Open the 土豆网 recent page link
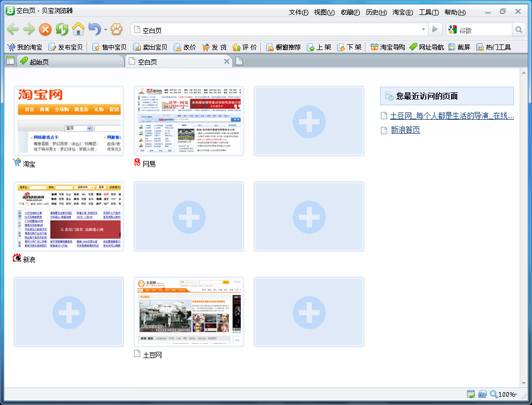 pyautogui.click(x=452, y=116)
